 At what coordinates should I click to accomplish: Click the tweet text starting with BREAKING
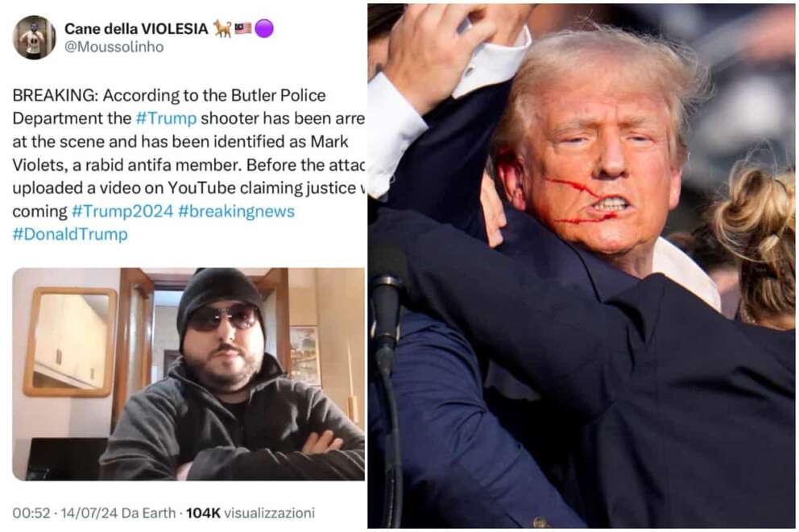[188, 164]
